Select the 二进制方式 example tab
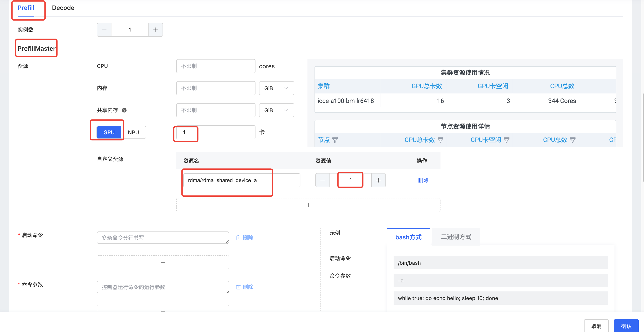This screenshot has height=332, width=644. (x=456, y=237)
